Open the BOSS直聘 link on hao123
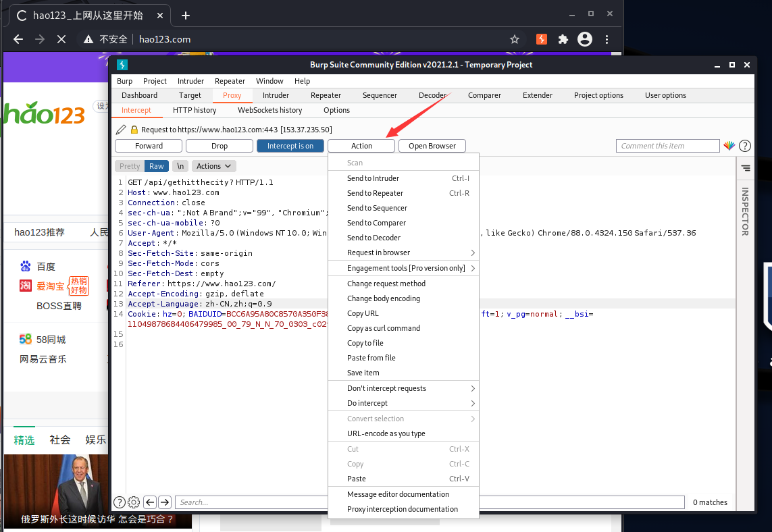 tap(59, 306)
